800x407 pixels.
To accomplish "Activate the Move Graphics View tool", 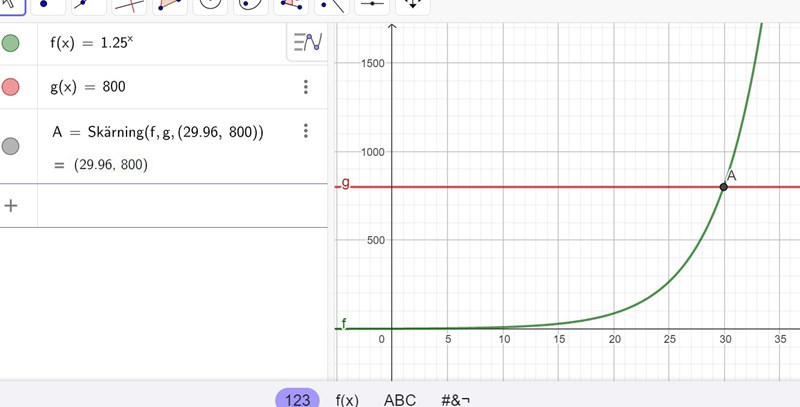I will point(414,5).
